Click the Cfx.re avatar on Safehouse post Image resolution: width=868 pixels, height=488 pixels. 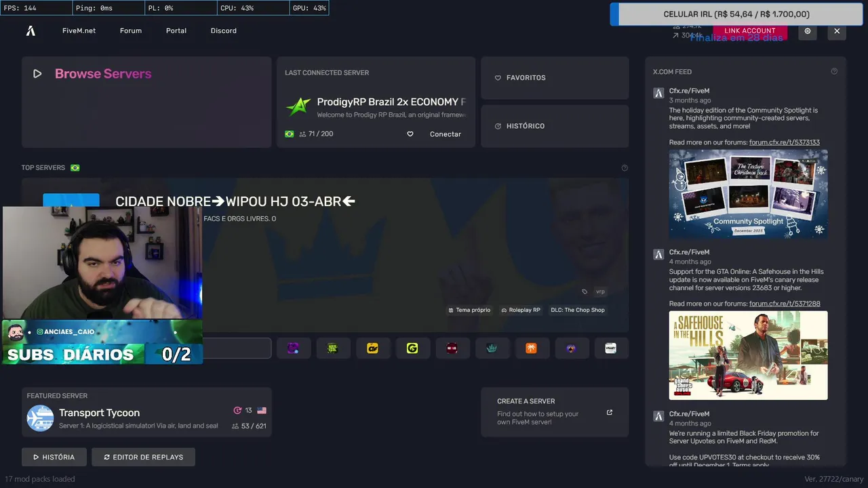coord(658,254)
